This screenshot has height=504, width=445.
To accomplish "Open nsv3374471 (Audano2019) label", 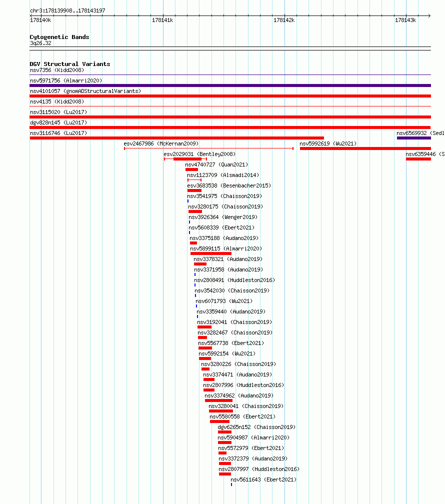I will coord(237,374).
